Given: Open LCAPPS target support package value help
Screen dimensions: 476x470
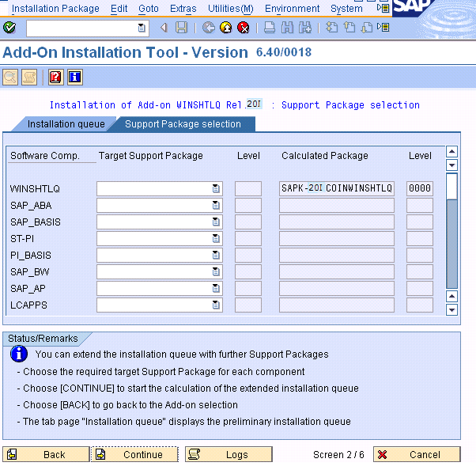Looking at the screenshot, I should tap(216, 305).
